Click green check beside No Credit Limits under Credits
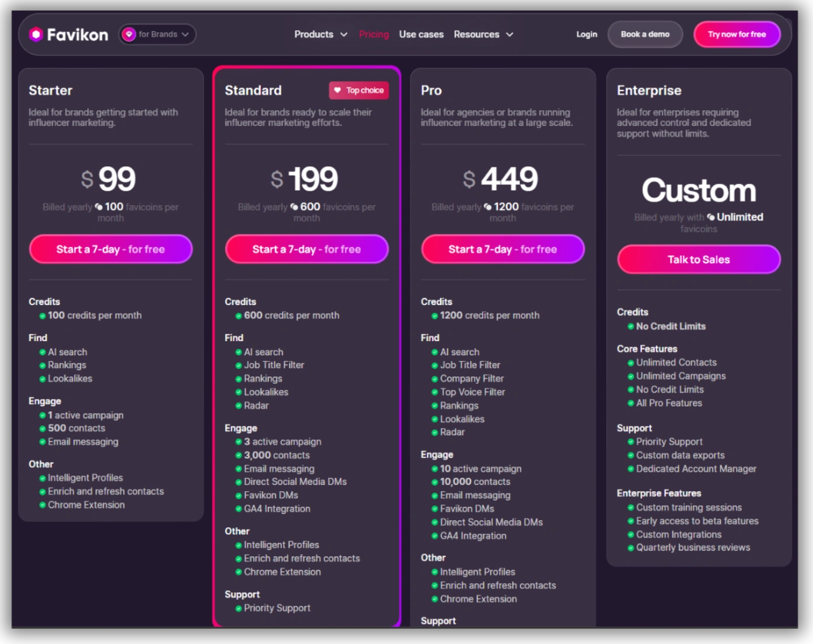The image size is (813, 644). 631,327
